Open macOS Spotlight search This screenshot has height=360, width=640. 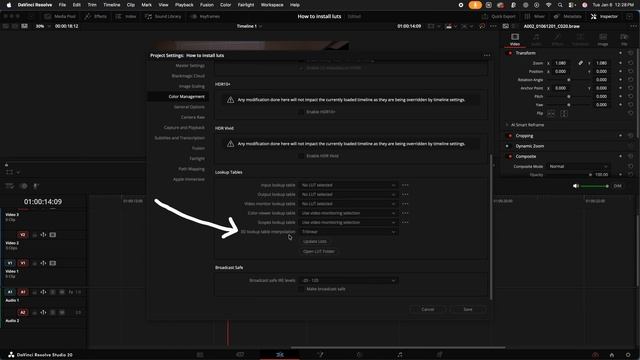tap(560, 5)
